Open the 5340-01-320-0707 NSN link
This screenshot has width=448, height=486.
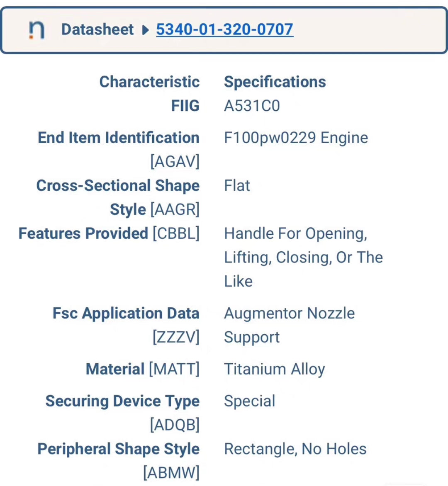pos(224,29)
